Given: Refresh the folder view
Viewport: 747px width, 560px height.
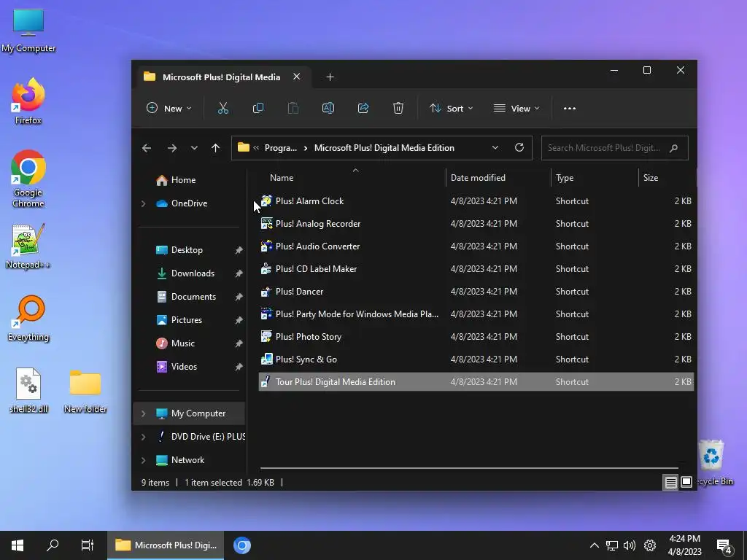Looking at the screenshot, I should [519, 147].
